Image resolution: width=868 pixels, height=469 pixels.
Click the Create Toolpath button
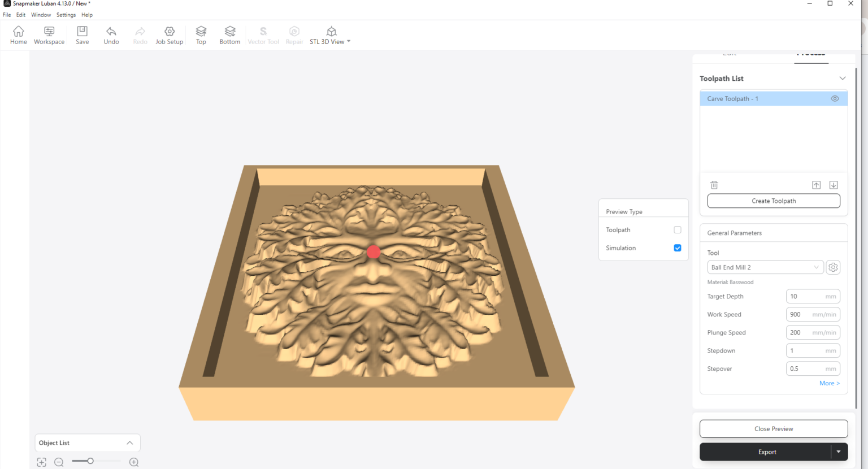[773, 201]
